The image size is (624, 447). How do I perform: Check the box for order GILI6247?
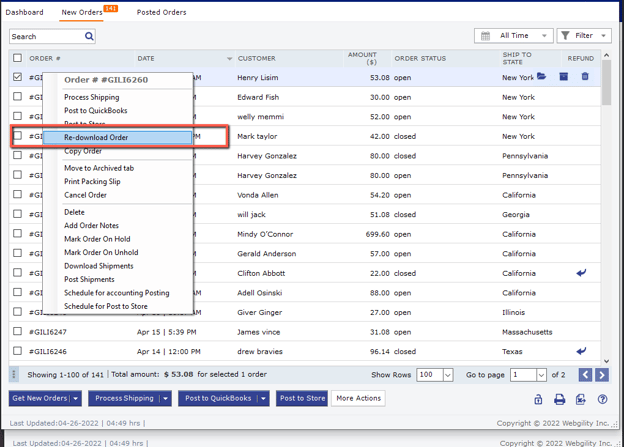(x=17, y=331)
